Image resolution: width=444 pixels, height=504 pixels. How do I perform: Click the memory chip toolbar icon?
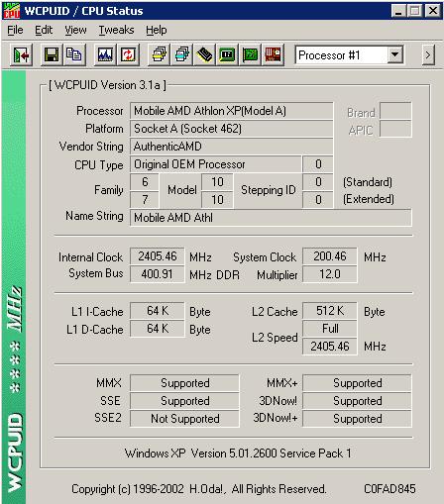[x=204, y=54]
